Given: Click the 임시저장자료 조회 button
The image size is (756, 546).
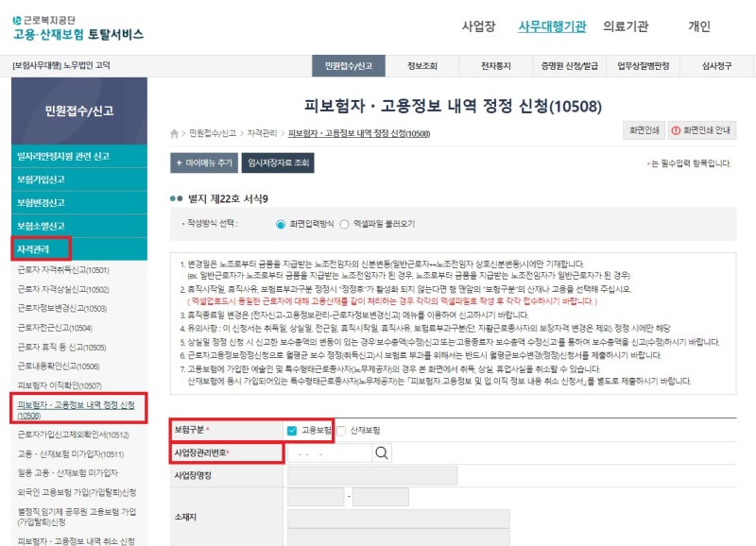Looking at the screenshot, I should click(x=278, y=162).
